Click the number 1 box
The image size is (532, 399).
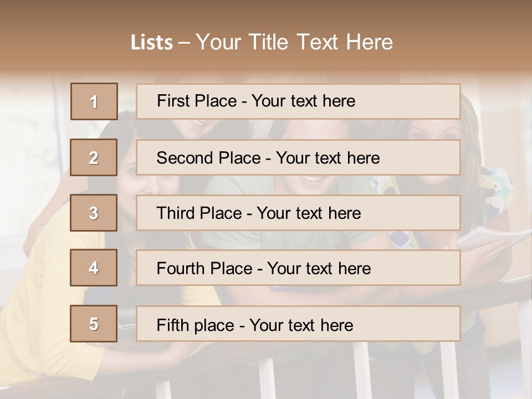click(x=94, y=101)
